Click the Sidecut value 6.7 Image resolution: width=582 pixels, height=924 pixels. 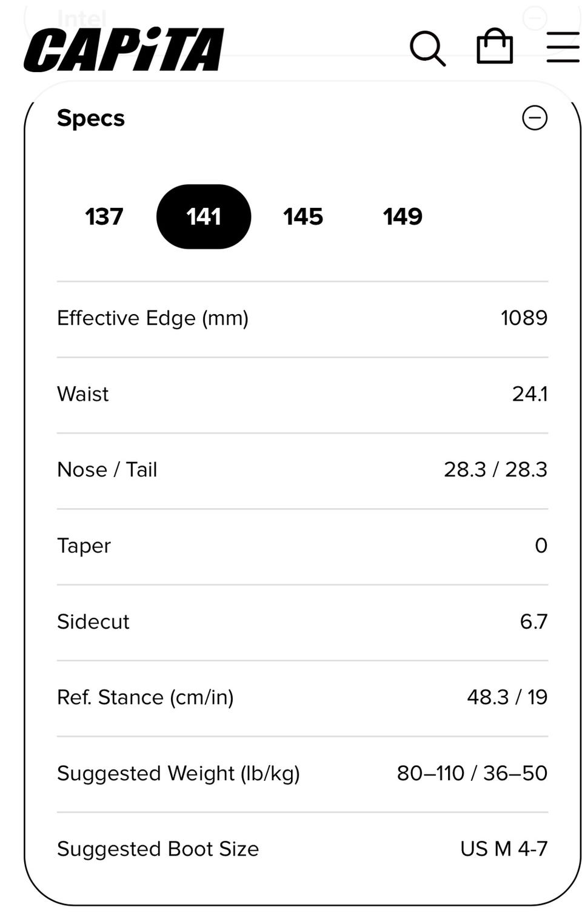[533, 621]
